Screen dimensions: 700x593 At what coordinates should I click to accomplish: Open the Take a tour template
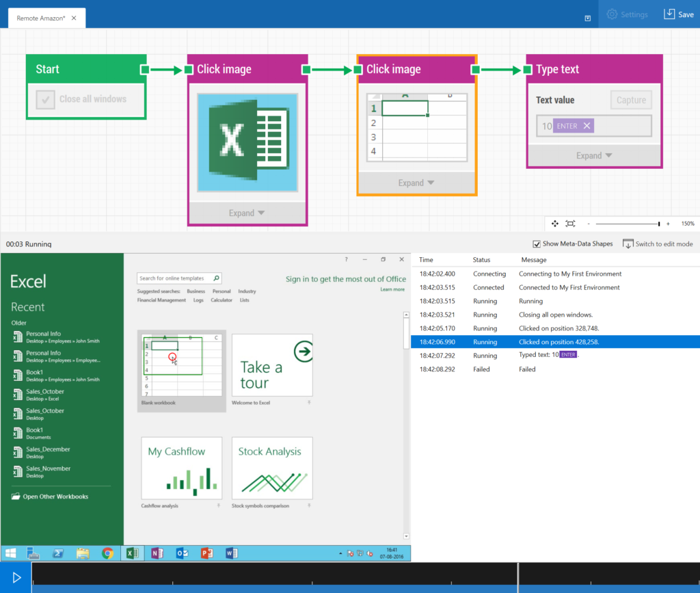(272, 365)
